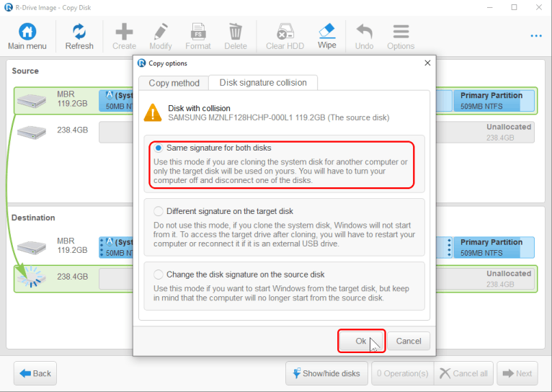The image size is (552, 392).
Task: Click the Copy options dialog logo icon
Action: [x=141, y=63]
